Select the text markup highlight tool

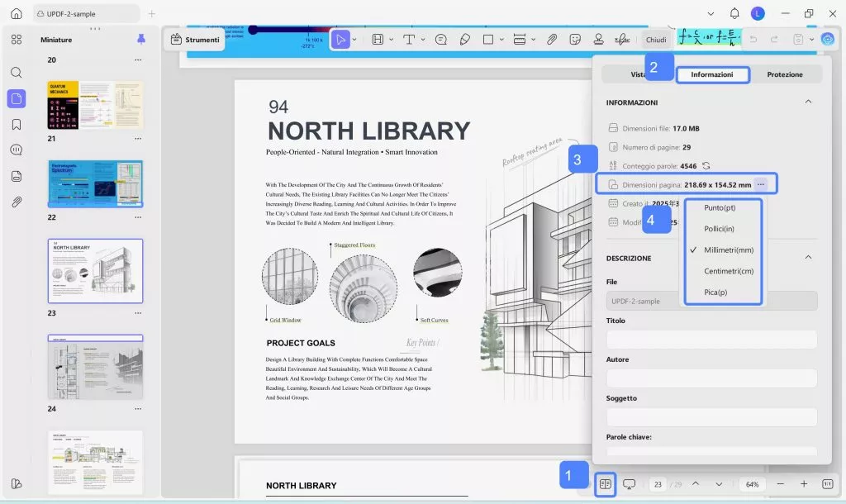[378, 40]
